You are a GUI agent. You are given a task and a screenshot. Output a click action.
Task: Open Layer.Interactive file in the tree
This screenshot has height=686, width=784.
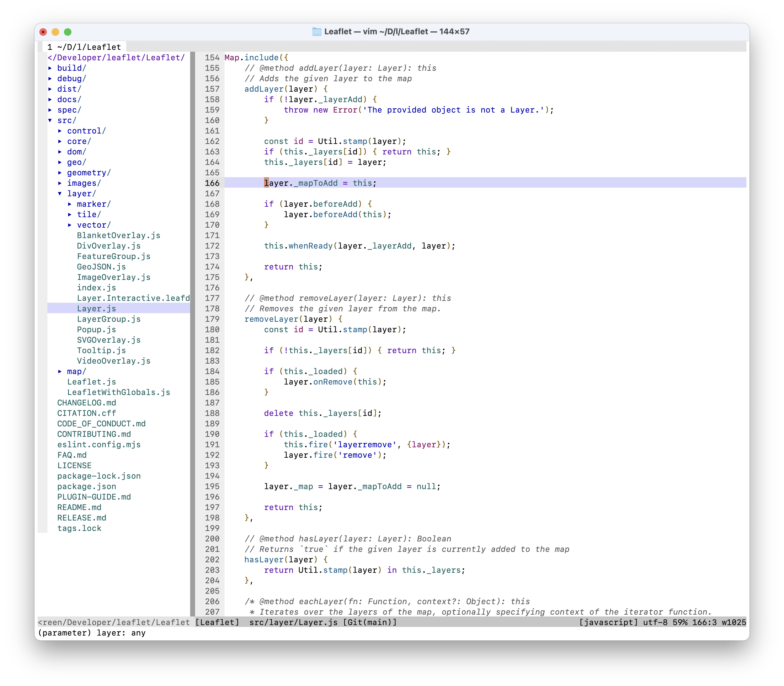click(133, 298)
